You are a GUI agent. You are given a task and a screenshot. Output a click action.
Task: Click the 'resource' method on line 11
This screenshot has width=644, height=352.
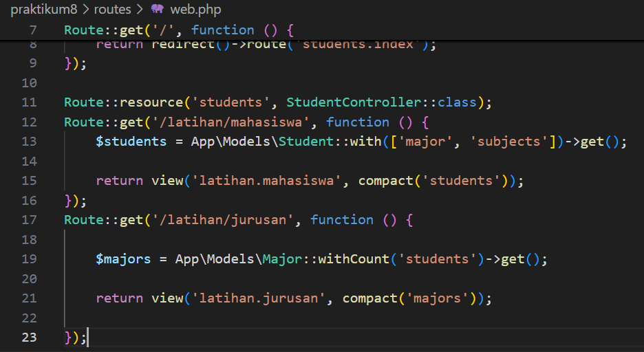[x=151, y=102]
